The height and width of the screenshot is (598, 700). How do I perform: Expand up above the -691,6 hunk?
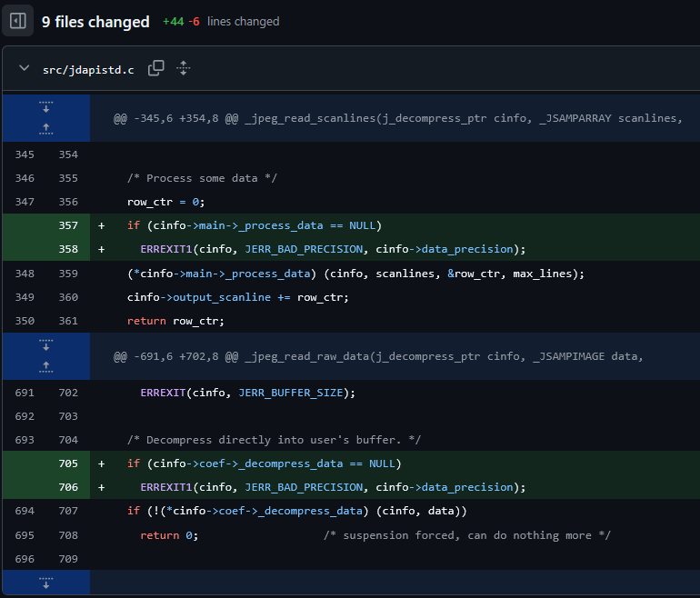pyautogui.click(x=45, y=366)
